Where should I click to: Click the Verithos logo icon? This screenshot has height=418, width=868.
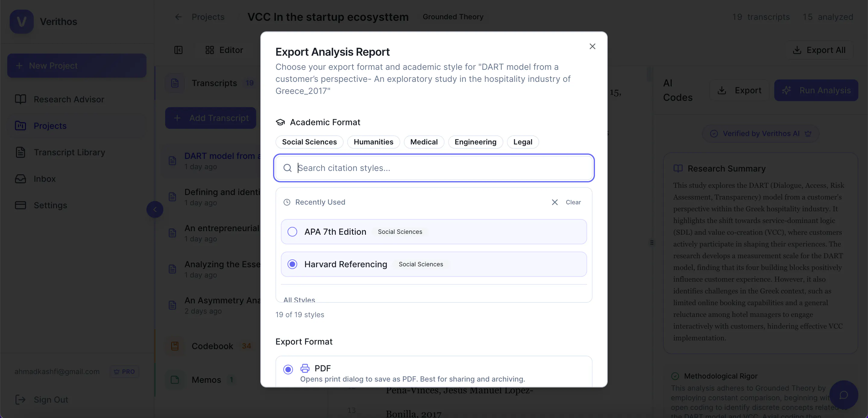[22, 22]
